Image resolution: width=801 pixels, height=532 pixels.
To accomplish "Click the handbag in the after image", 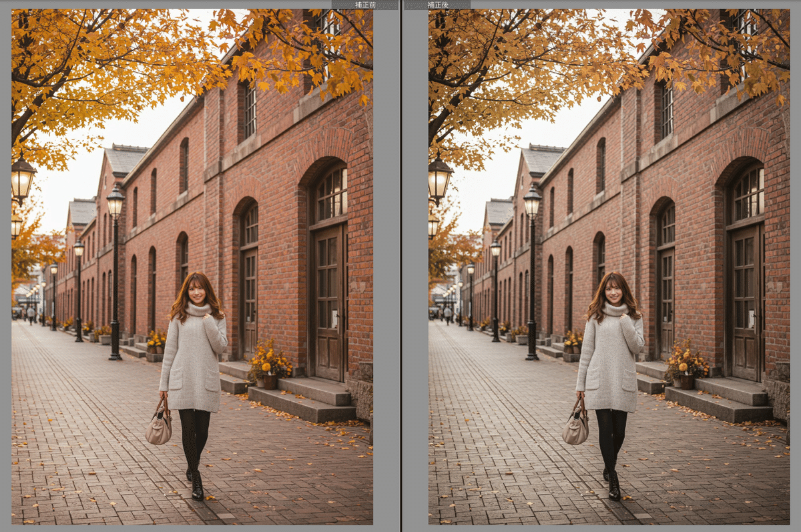I will pyautogui.click(x=575, y=427).
